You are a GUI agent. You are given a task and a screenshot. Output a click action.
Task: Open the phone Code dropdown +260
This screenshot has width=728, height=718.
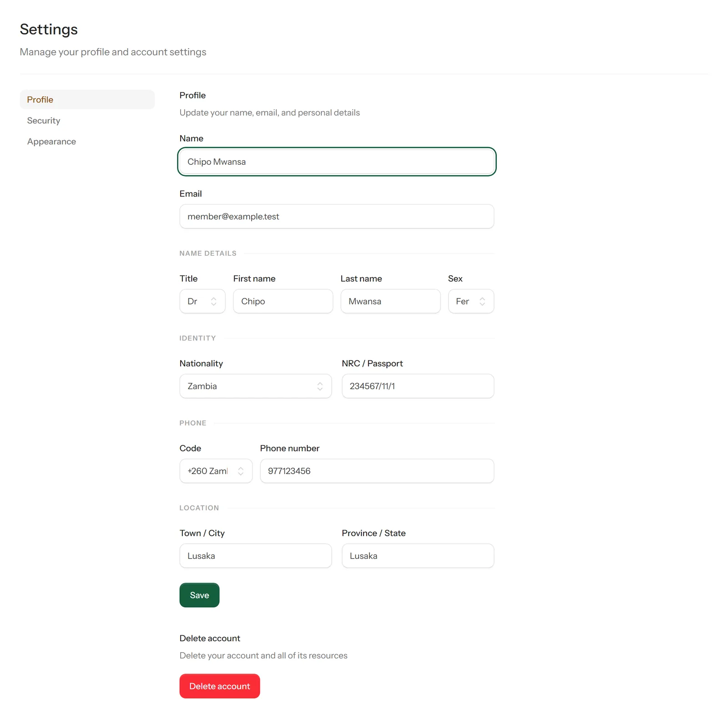tap(216, 471)
